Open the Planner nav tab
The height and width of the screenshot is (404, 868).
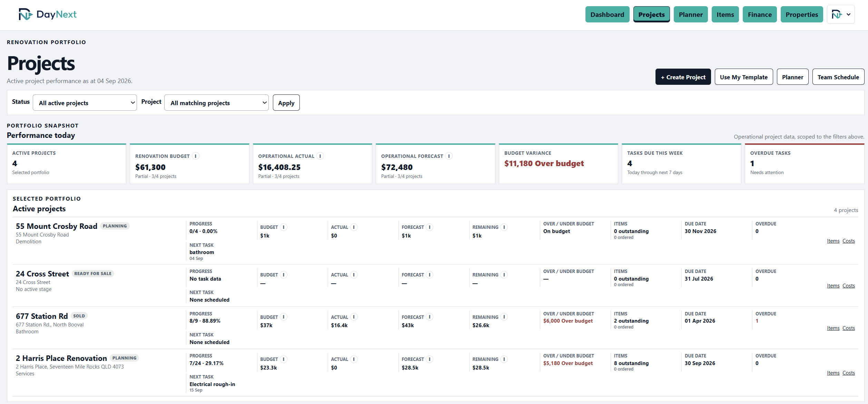point(691,14)
